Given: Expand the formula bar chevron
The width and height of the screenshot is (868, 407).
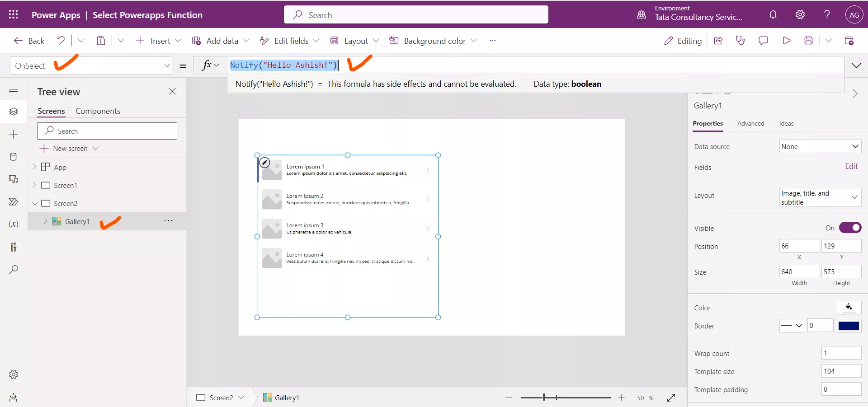Looking at the screenshot, I should [856, 65].
